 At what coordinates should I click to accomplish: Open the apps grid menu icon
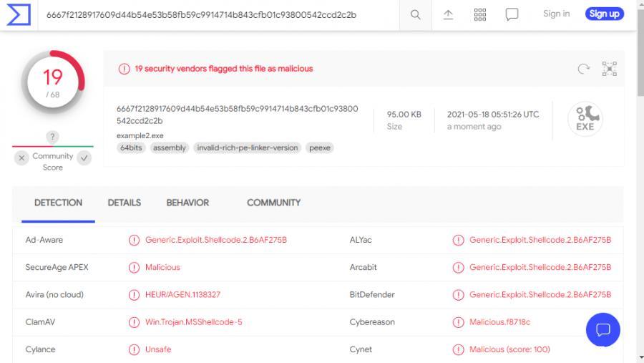pos(480,14)
